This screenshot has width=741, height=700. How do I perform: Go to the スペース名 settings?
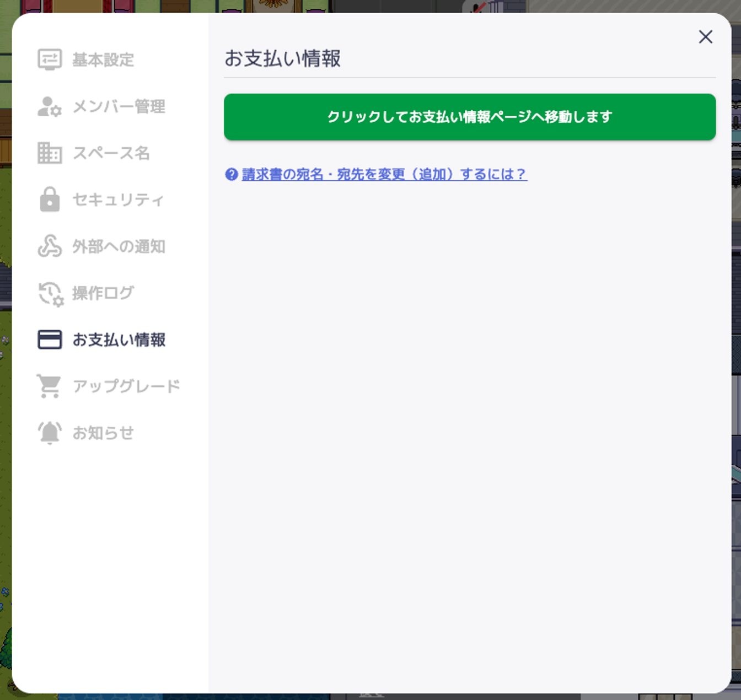(x=111, y=153)
